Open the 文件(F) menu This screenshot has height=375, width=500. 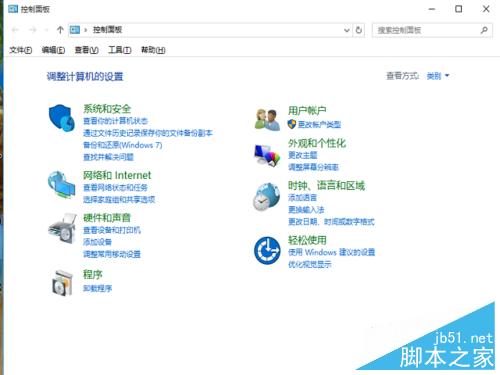(x=21, y=50)
